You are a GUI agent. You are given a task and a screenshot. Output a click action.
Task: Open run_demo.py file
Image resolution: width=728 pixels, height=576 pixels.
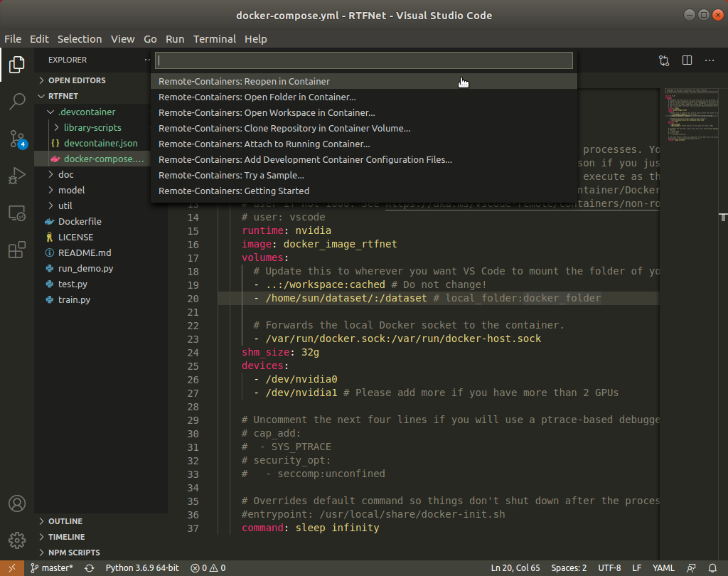(85, 269)
